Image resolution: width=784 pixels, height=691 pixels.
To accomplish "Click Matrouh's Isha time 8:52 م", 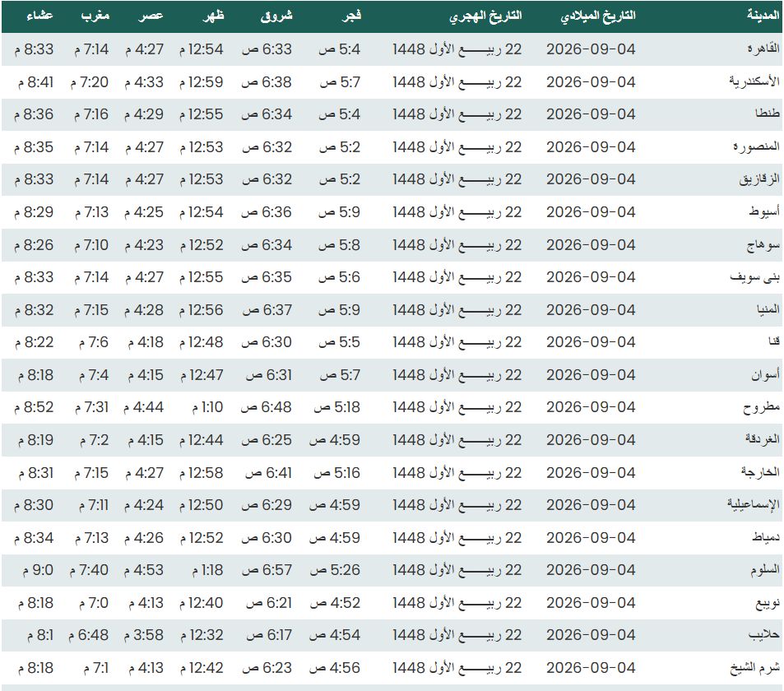I will point(34,407).
